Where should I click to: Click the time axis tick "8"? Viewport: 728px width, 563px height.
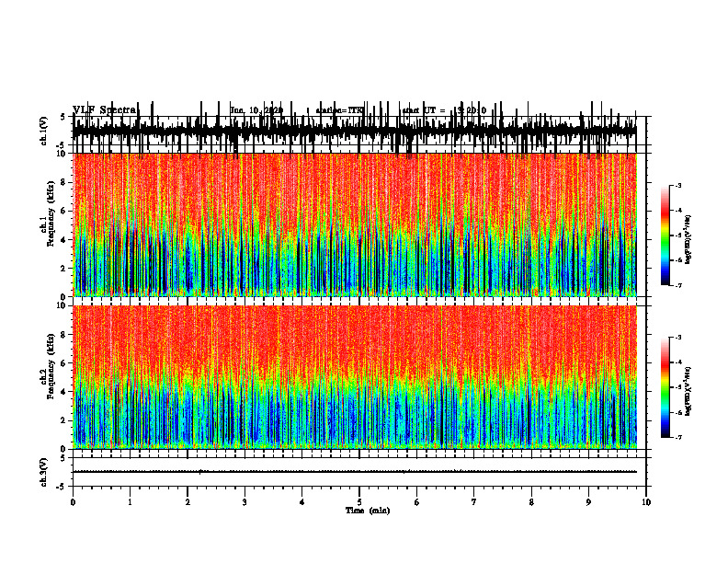click(x=531, y=502)
